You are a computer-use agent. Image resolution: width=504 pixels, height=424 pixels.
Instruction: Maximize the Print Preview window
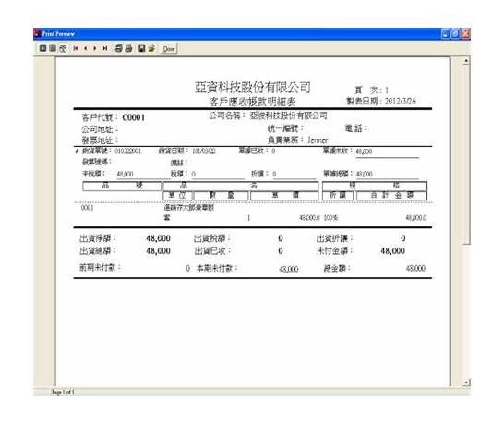pyautogui.click(x=456, y=33)
